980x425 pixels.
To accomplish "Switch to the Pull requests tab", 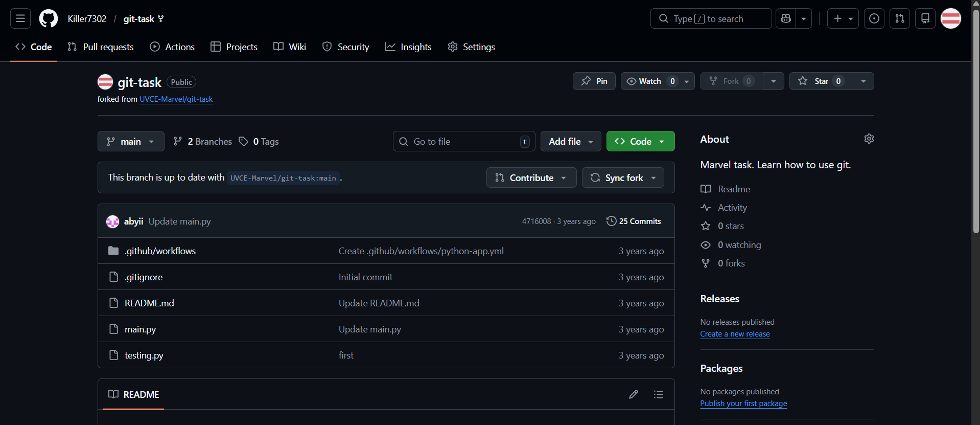I will pos(101,47).
